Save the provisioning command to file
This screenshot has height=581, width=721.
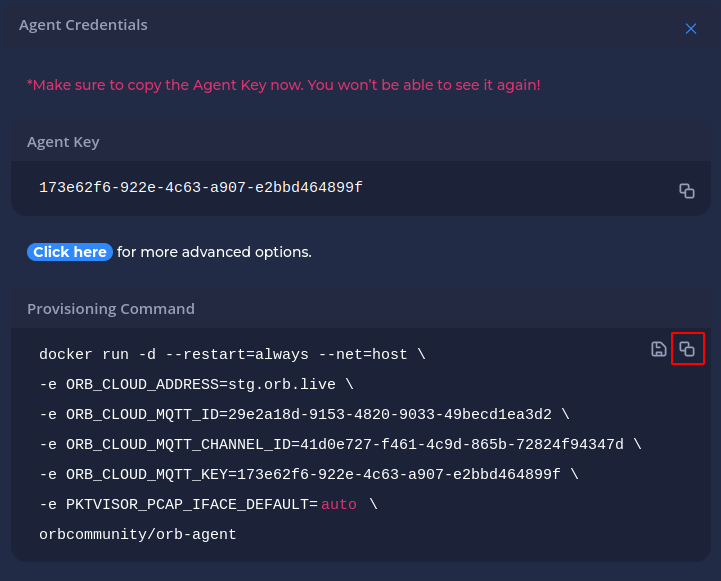click(x=658, y=349)
